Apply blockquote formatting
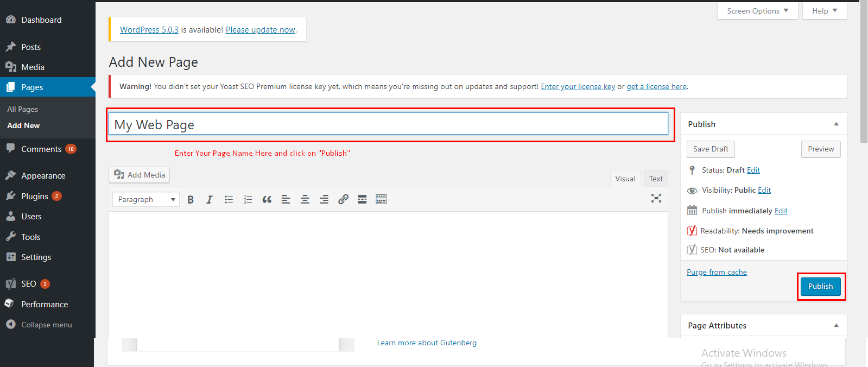Viewport: 868px width, 367px height. point(267,199)
